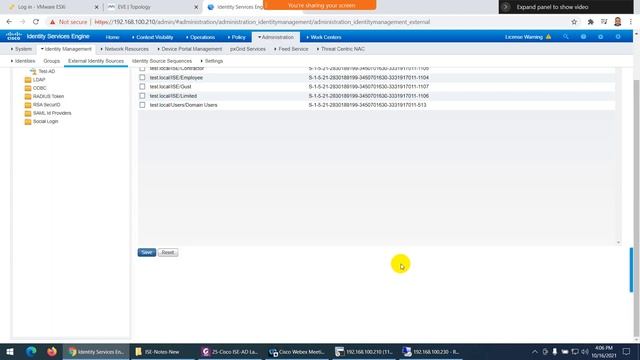Open browser extensions puzzle icon

tap(590, 22)
